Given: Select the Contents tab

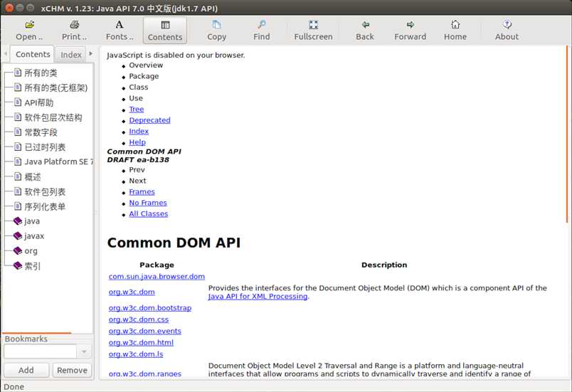Looking at the screenshot, I should click(33, 54).
